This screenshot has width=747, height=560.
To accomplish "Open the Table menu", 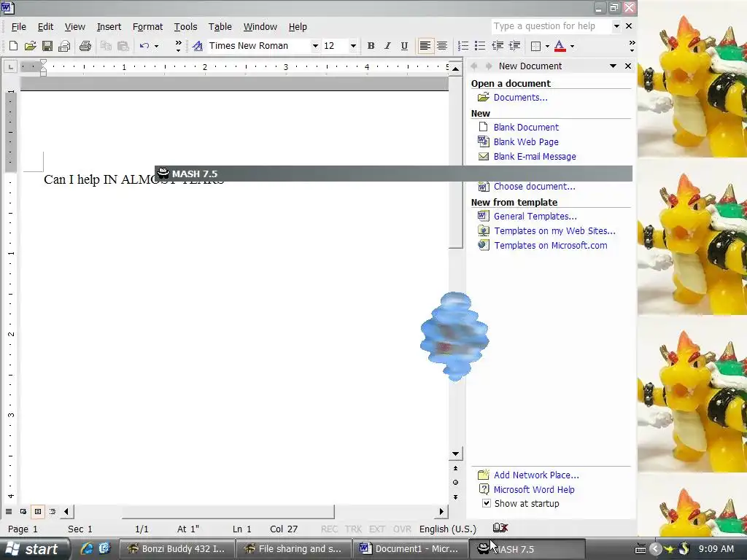I will click(x=220, y=27).
